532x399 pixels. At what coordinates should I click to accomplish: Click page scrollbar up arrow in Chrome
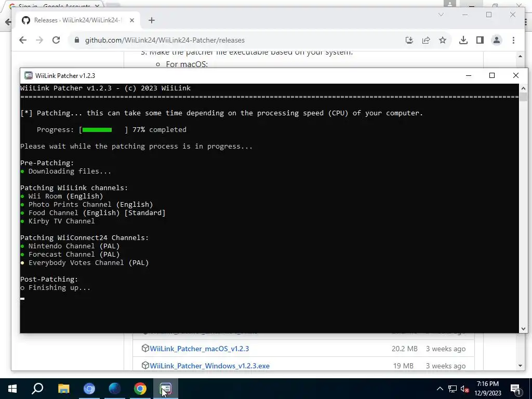tap(520, 56)
